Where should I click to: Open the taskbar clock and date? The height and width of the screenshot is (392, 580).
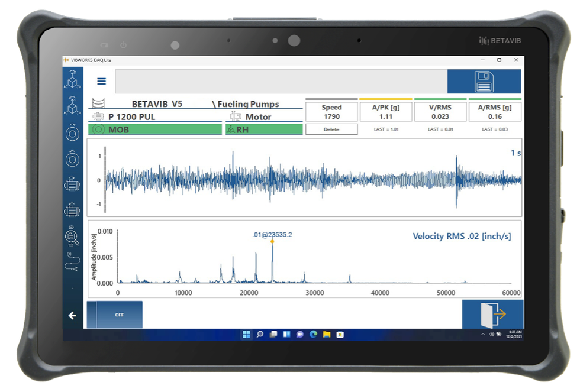pyautogui.click(x=515, y=334)
